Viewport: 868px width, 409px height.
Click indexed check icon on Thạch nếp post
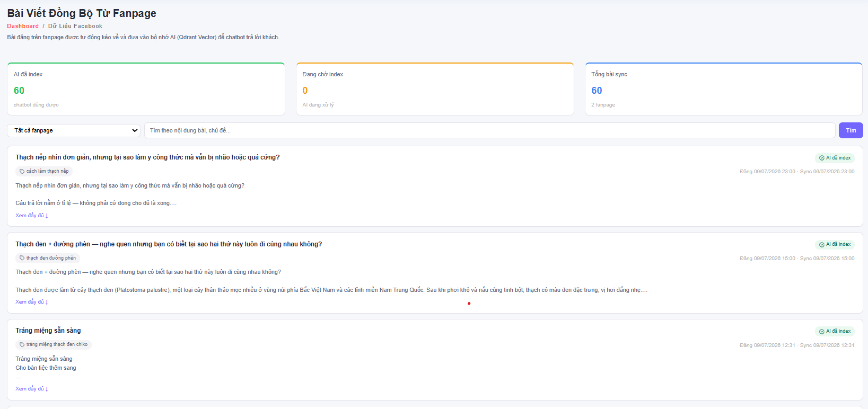(x=822, y=158)
